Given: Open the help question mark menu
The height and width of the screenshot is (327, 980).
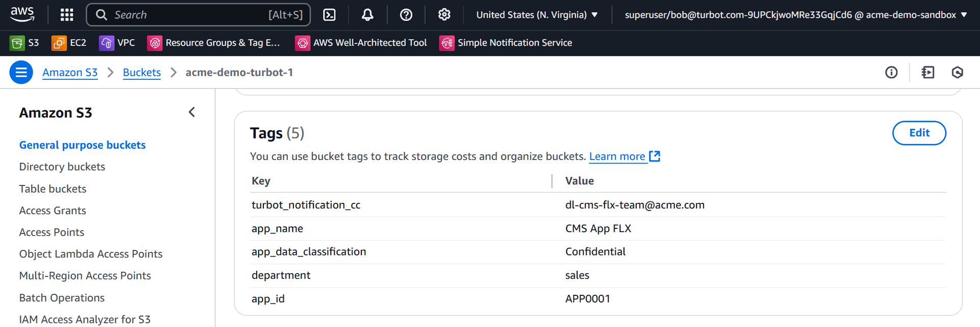Looking at the screenshot, I should (x=406, y=15).
